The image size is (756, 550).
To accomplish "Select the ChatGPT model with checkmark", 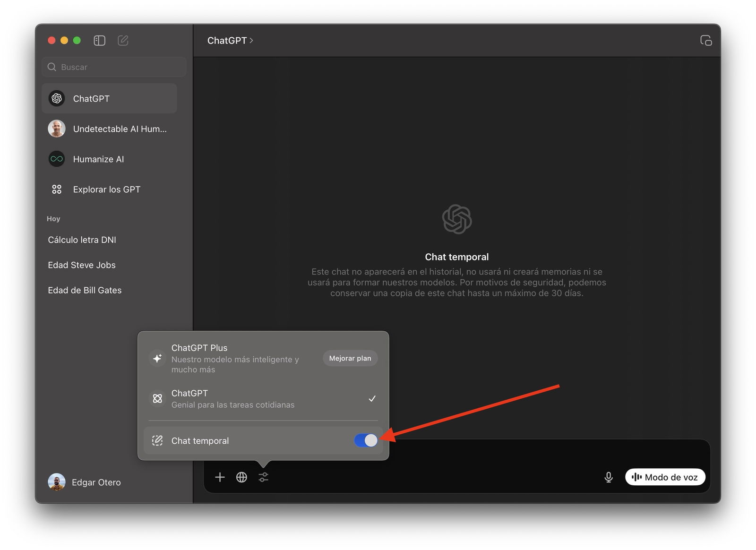I will 263,399.
